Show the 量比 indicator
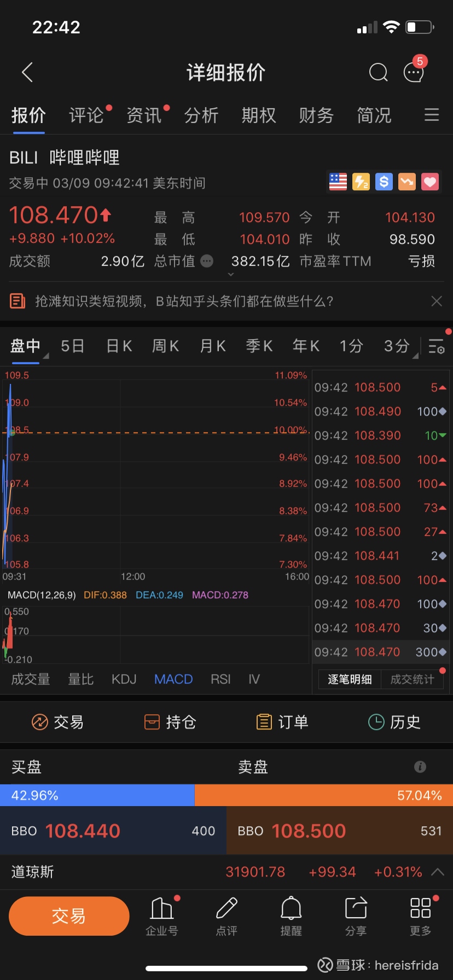The width and height of the screenshot is (453, 980). [81, 679]
